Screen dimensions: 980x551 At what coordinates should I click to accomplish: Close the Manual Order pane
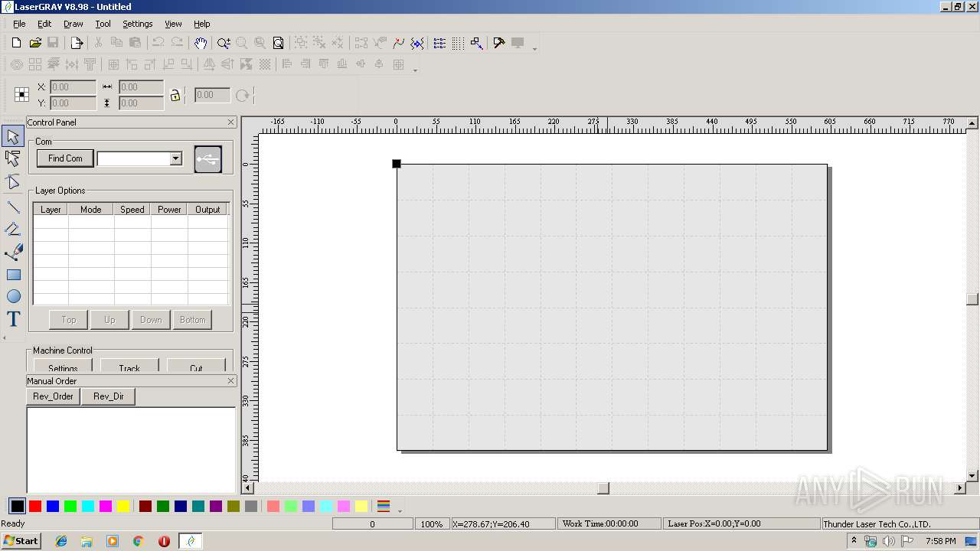(231, 381)
